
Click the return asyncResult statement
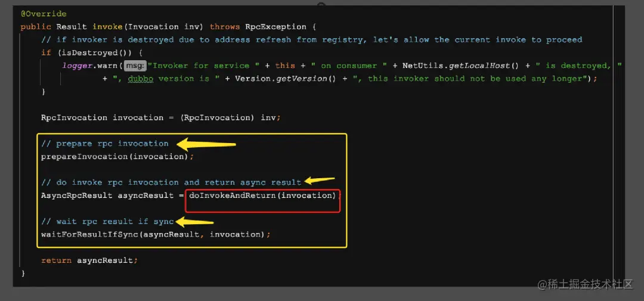click(89, 260)
